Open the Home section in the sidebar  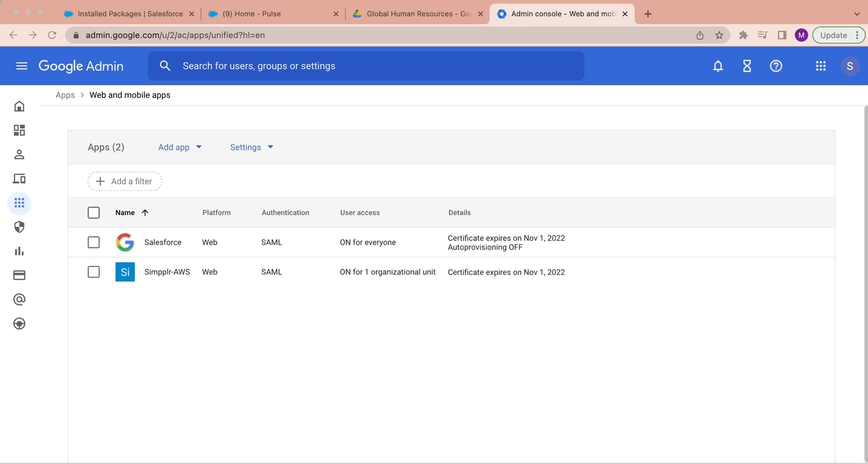(x=19, y=106)
